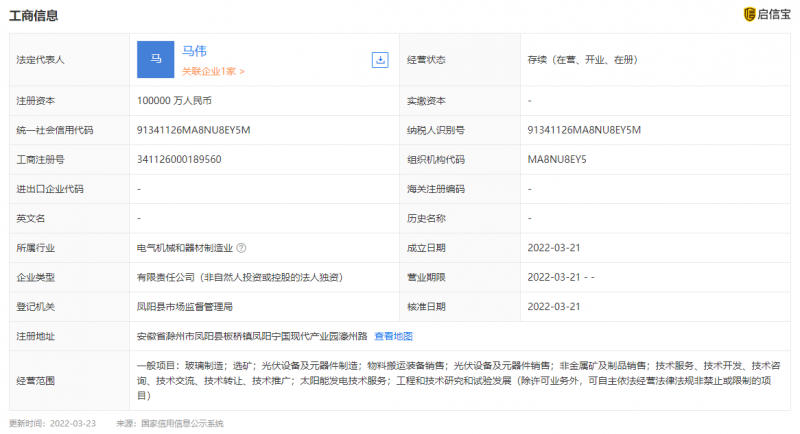Open 查看地图 map link
This screenshot has width=800, height=434.
(393, 336)
